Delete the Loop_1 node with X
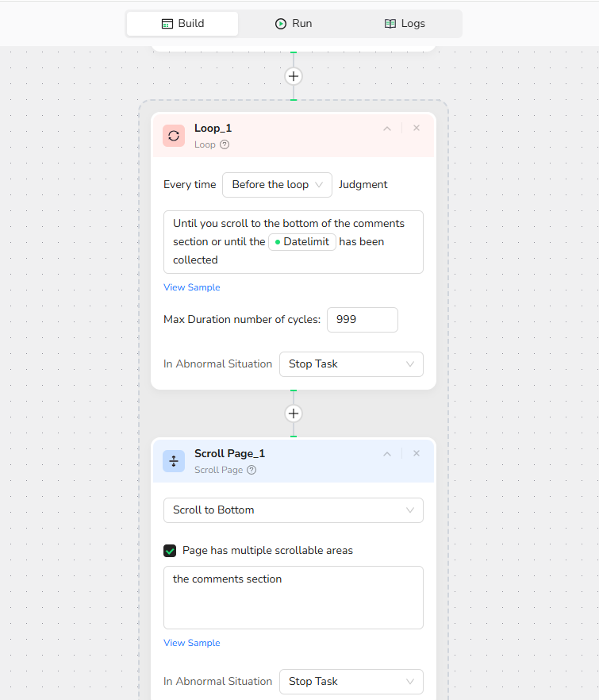Screen dimensions: 599x700 tap(417, 128)
